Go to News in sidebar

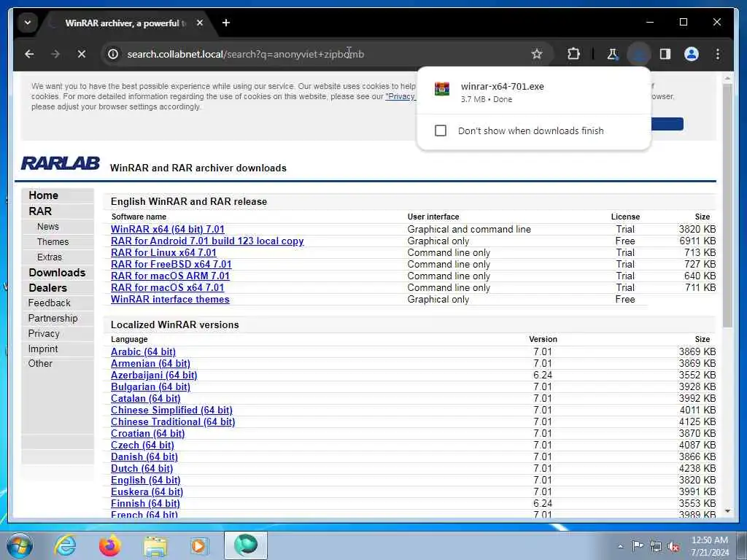48,227
